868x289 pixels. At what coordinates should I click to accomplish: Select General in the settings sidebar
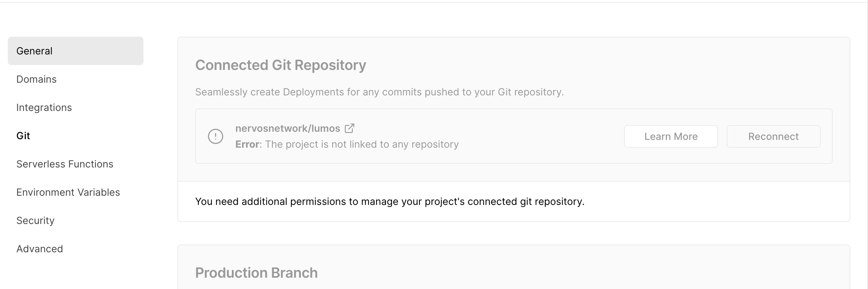(34, 51)
